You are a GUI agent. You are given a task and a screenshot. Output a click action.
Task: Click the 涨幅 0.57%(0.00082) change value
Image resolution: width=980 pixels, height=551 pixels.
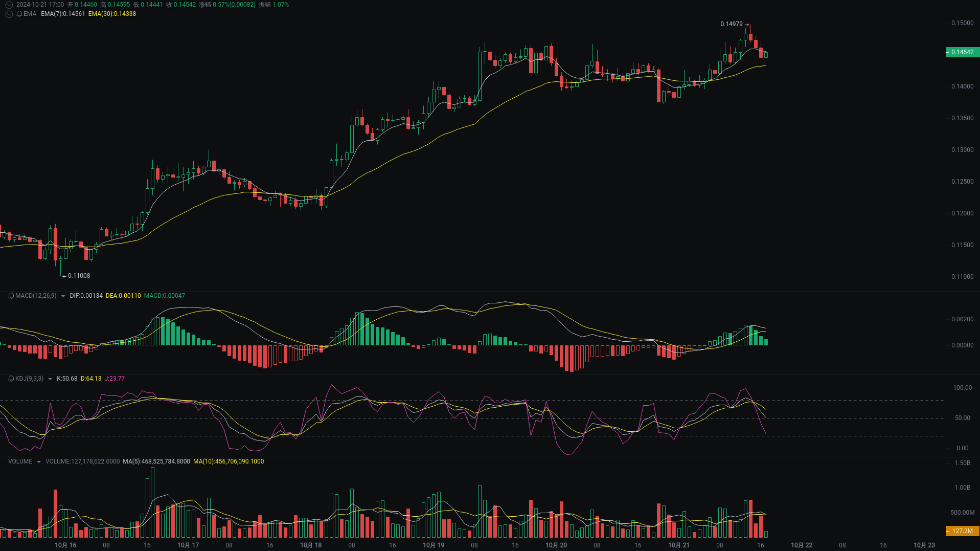tap(227, 5)
